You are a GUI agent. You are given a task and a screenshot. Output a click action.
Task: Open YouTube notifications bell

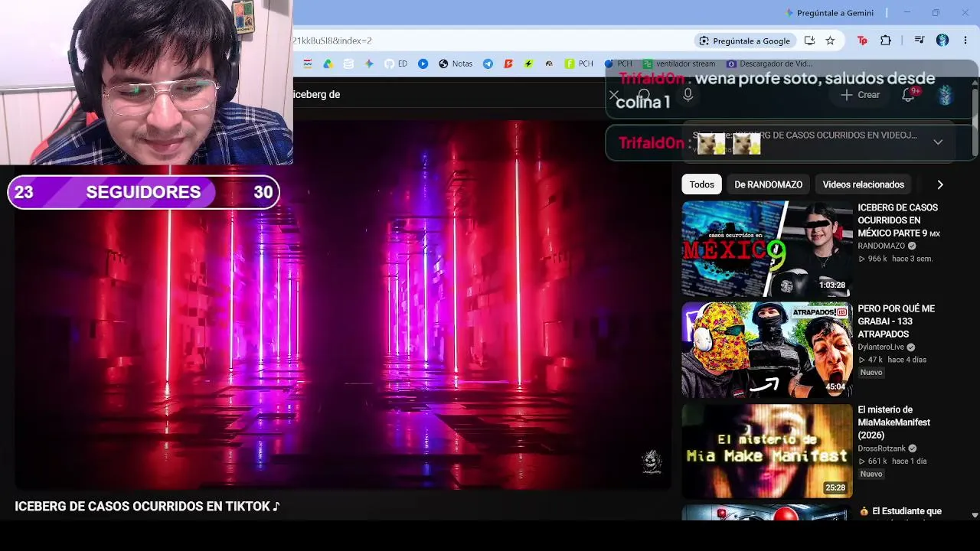[908, 95]
